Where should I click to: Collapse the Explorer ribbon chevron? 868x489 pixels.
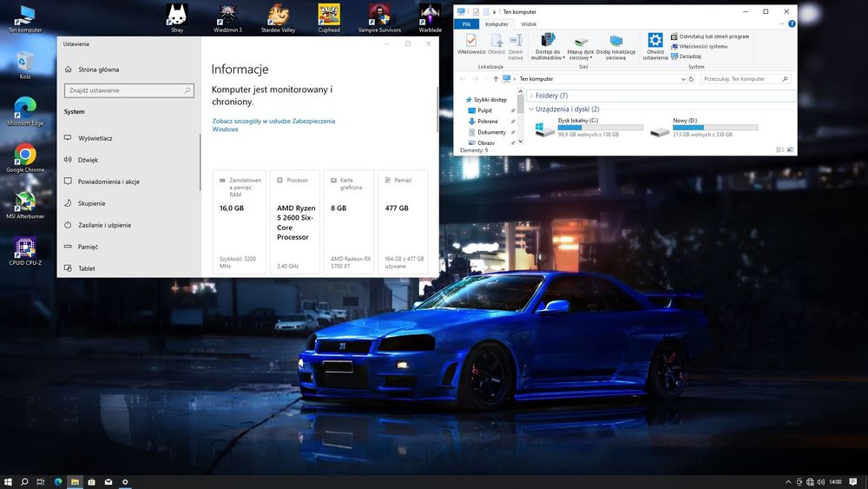pyautogui.click(x=782, y=23)
